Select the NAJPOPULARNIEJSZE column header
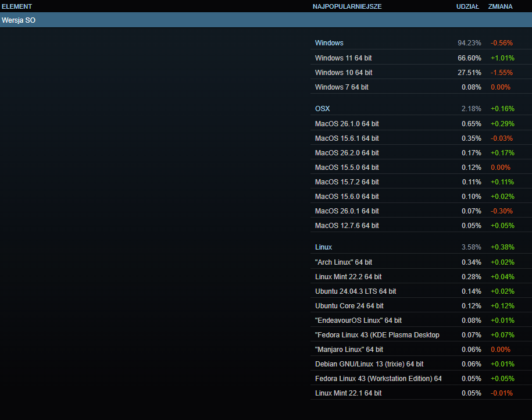Screen dimensions: 532x420 (347, 6)
